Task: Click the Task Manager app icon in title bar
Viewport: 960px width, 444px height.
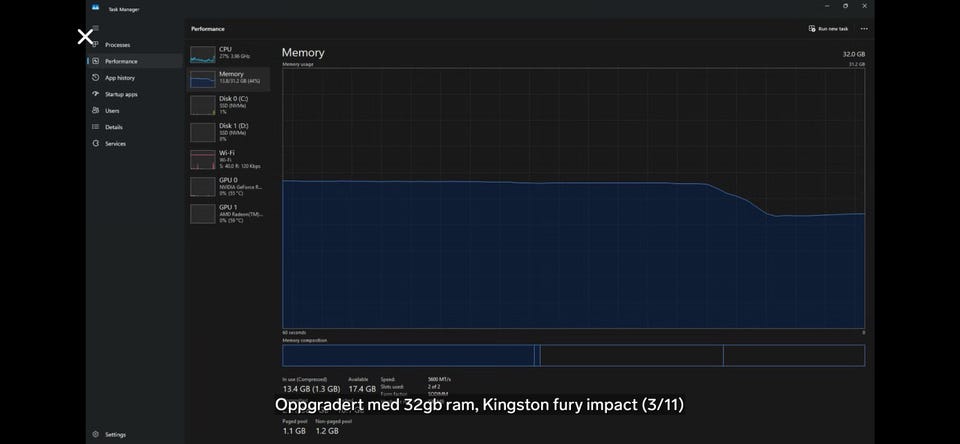Action: click(x=95, y=7)
